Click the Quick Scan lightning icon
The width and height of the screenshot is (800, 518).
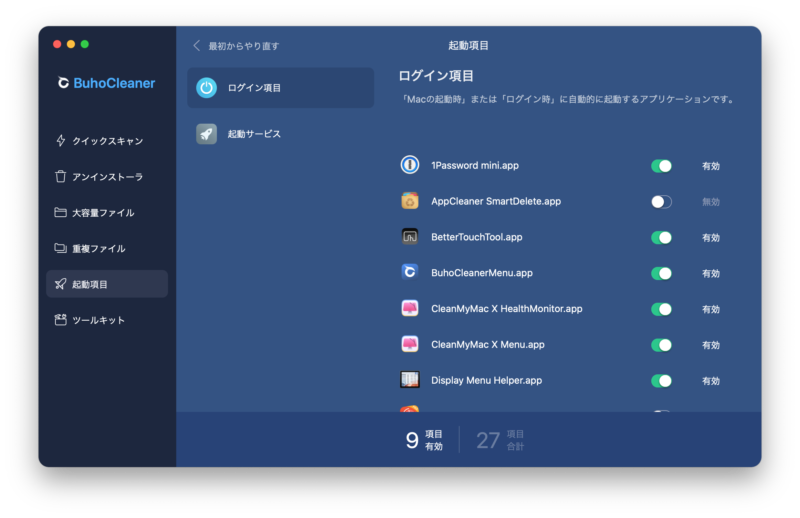tap(61, 140)
